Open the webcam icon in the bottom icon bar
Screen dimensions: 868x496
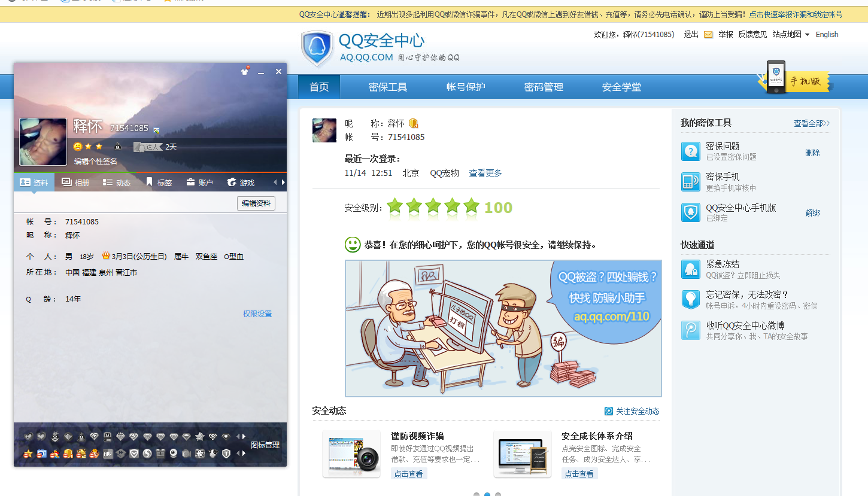pyautogui.click(x=174, y=454)
